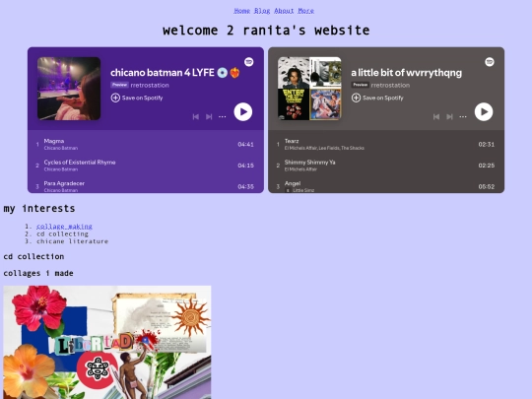Open rretrostation profile in chicano batman player
This screenshot has height=399, width=532.
[150, 85]
